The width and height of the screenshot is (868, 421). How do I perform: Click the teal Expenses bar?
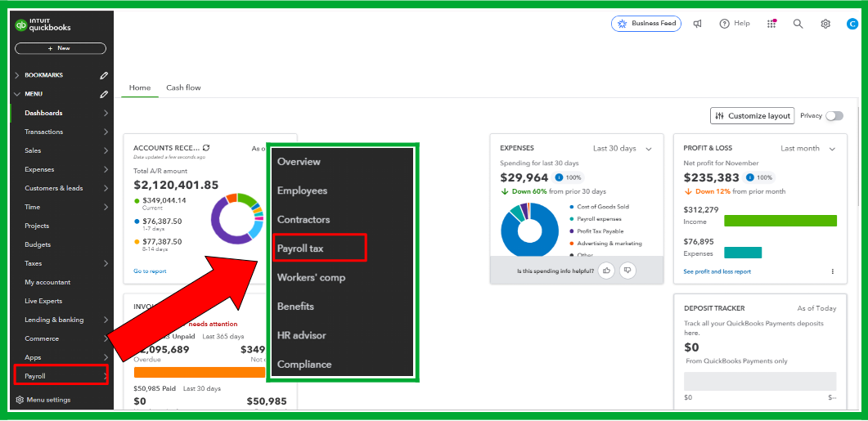(x=743, y=253)
